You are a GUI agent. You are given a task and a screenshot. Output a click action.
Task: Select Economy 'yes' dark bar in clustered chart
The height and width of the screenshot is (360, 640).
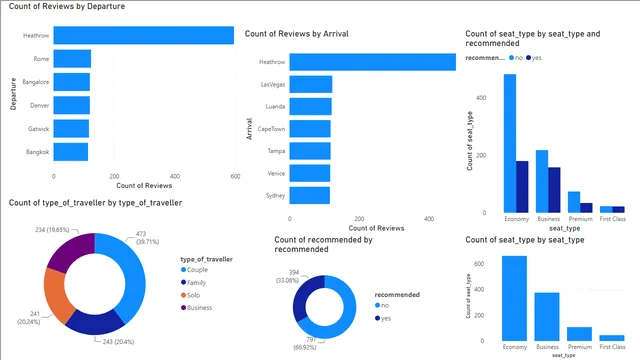click(522, 187)
